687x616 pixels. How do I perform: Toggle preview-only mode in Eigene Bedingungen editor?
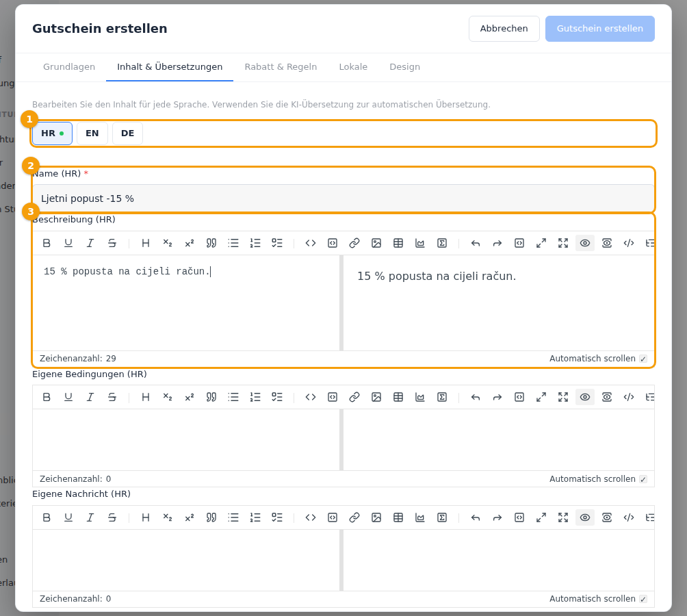[607, 398]
